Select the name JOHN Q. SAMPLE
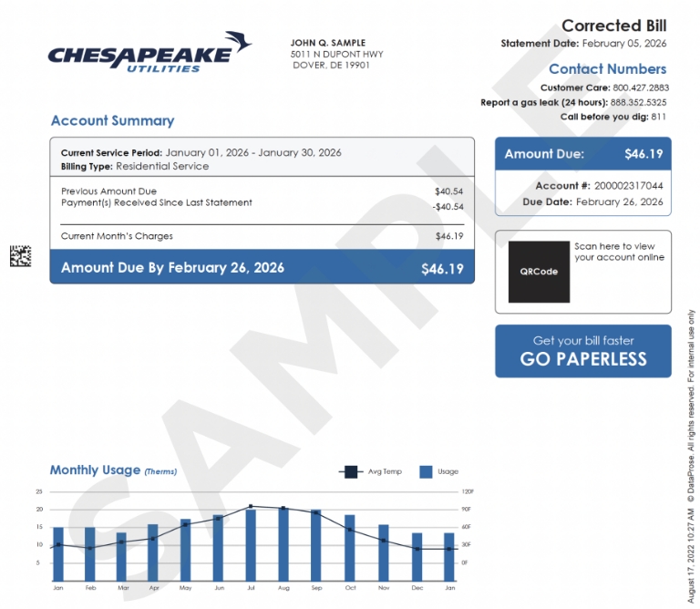 click(328, 43)
